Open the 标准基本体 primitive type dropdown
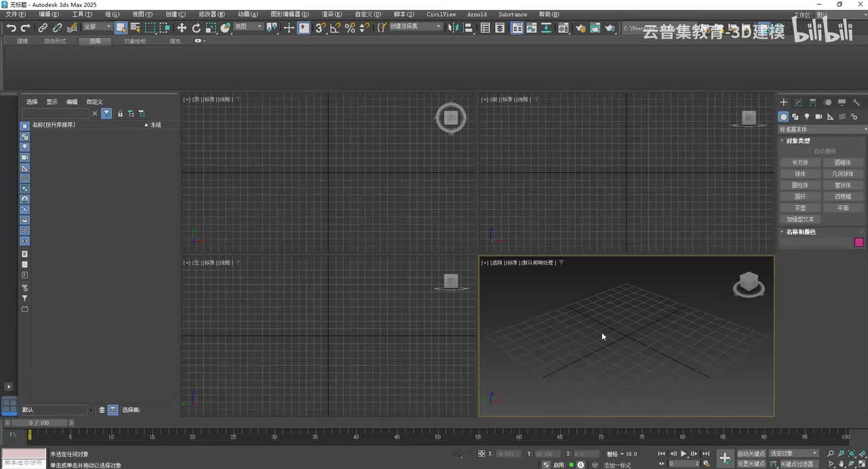This screenshot has height=469, width=868. 823,129
